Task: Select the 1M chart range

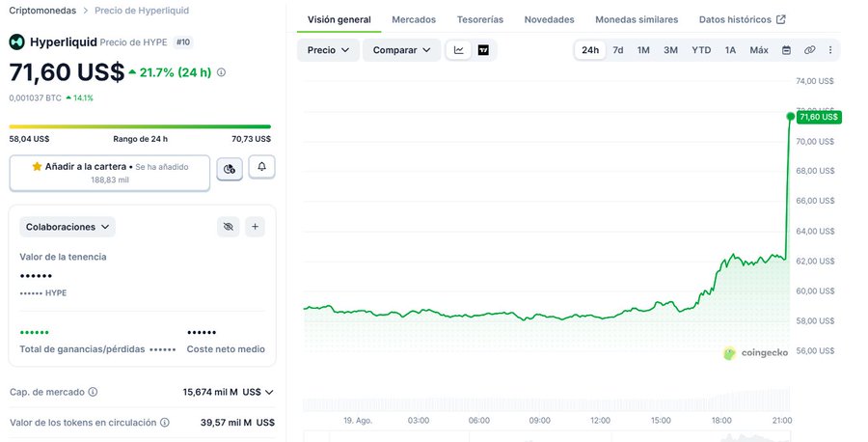Action: coord(643,50)
